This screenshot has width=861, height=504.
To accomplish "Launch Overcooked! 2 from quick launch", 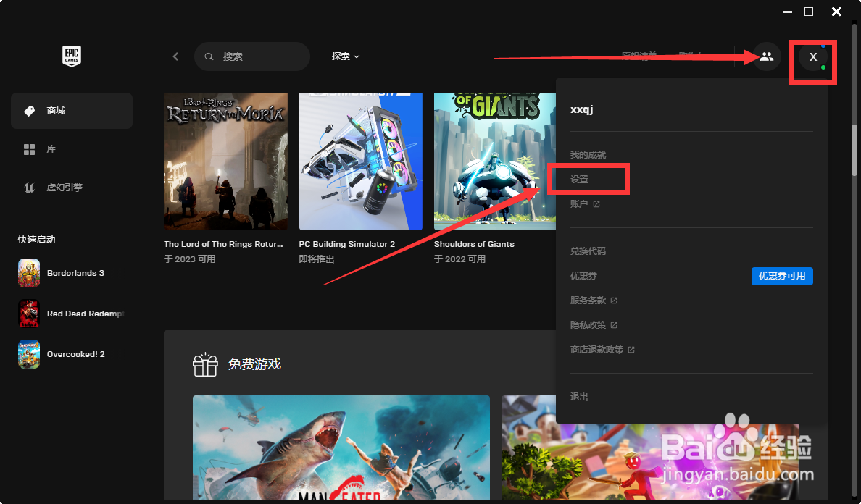I will coord(71,354).
